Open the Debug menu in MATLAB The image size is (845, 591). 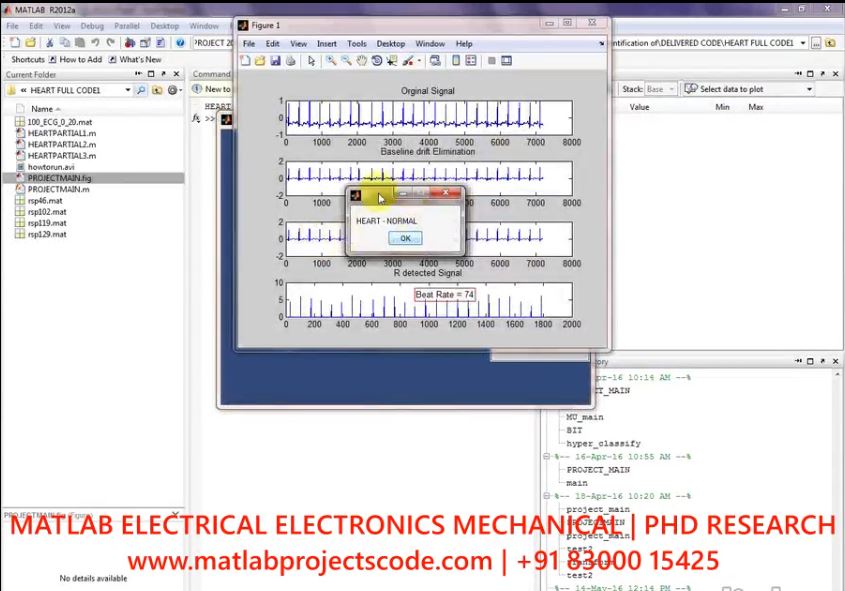91,26
